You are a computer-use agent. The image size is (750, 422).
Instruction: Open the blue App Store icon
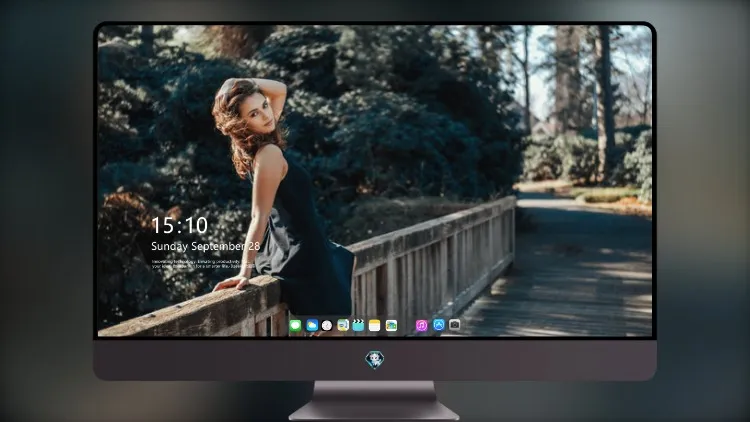[439, 325]
